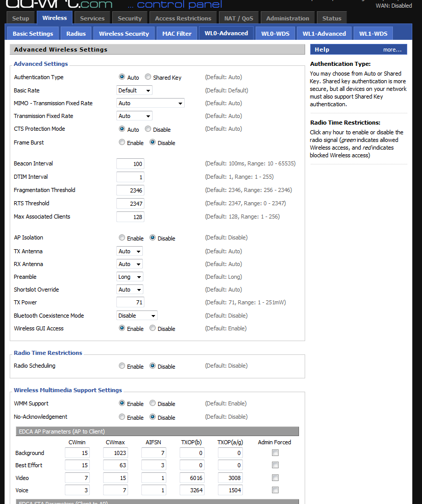
Task: Switch to Access Restrictions tab
Action: (x=183, y=18)
